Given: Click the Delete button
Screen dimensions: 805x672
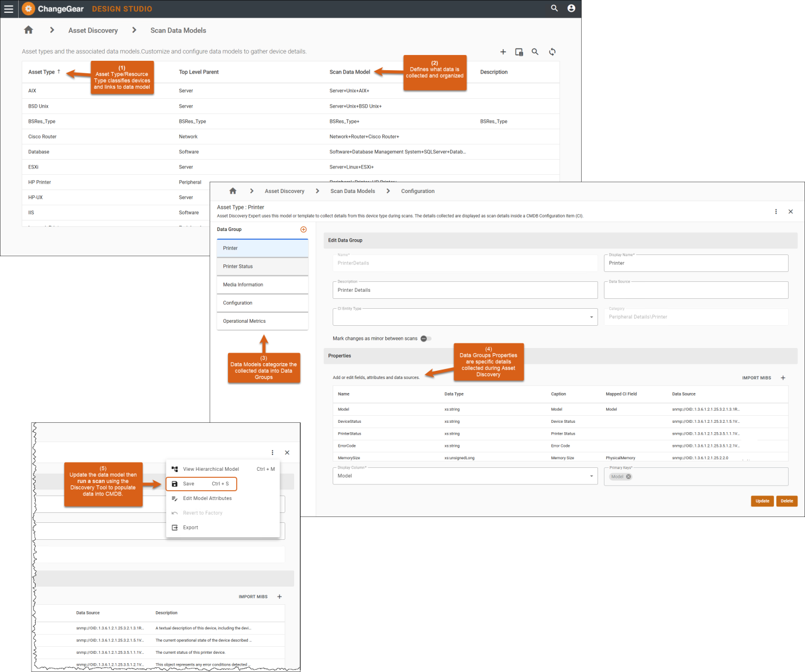Looking at the screenshot, I should (x=787, y=501).
